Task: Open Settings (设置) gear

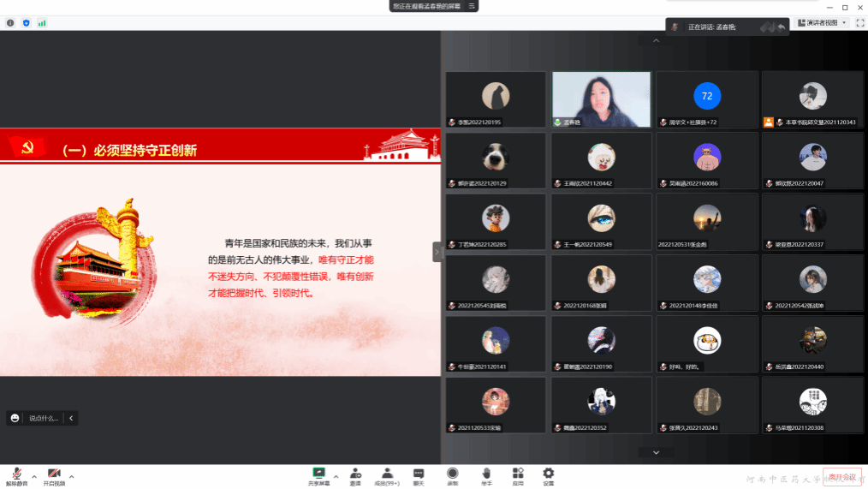Action: tap(548, 474)
